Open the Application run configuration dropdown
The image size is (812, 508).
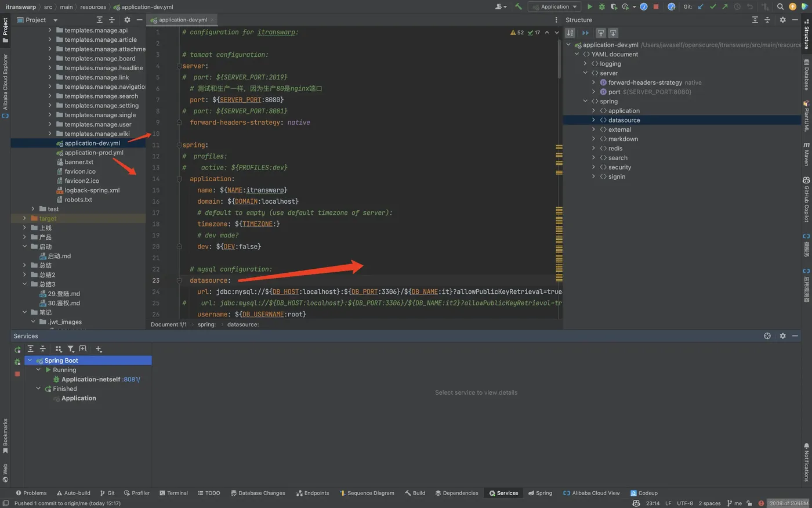[554, 7]
